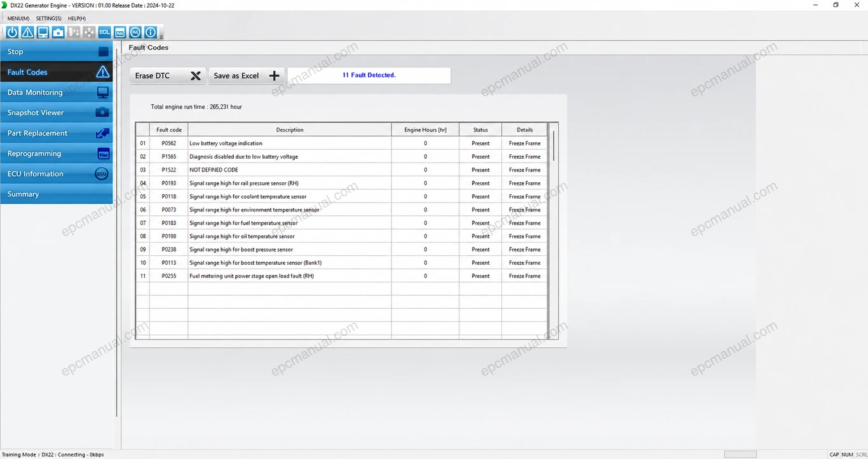Viewport: 868px width, 459px height.
Task: Click the toolbar icon right of EOL
Action: [x=119, y=32]
